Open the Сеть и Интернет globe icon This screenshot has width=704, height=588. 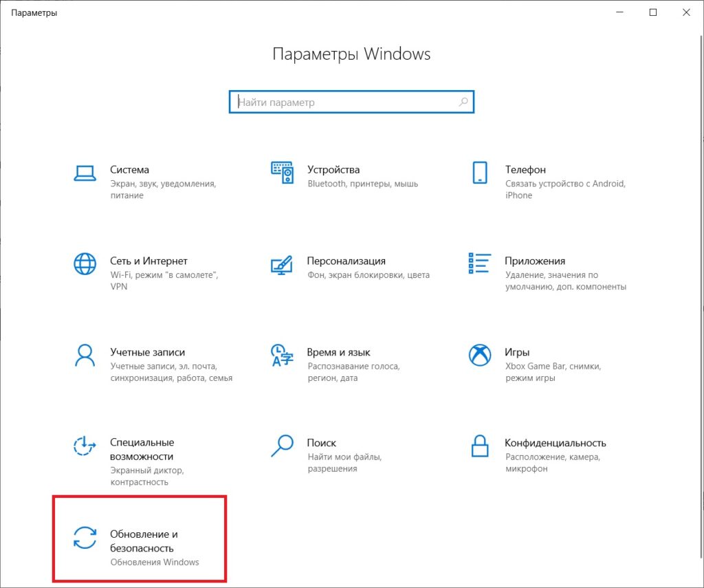85,263
